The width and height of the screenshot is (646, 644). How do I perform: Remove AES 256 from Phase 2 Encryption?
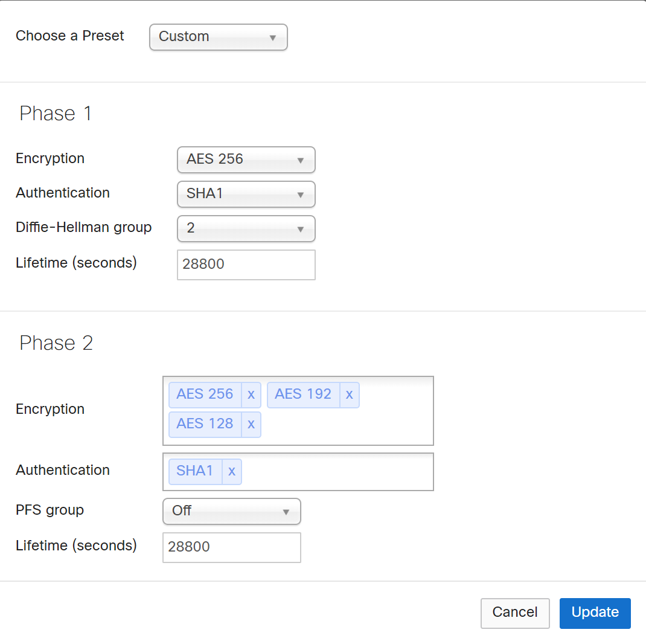(x=251, y=394)
